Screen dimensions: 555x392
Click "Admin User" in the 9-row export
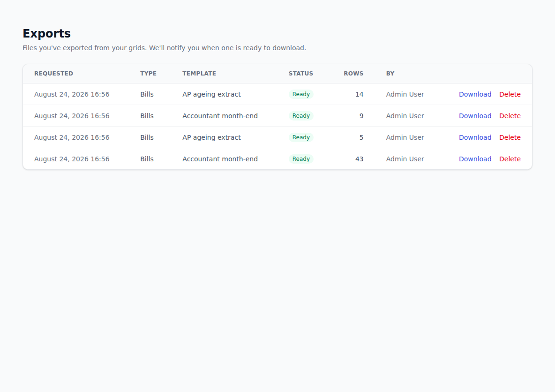point(405,116)
